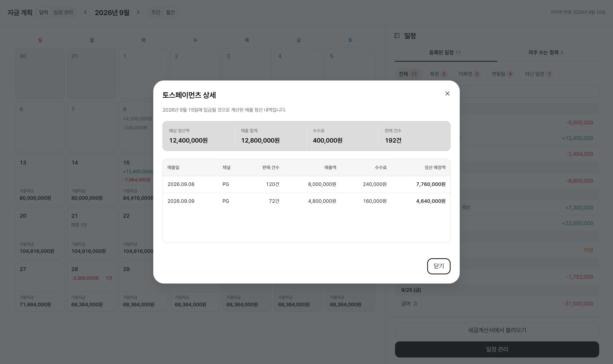Image resolution: width=613 pixels, height=364 pixels.
Task: Click the 240,000원 fee cell
Action: click(375, 184)
